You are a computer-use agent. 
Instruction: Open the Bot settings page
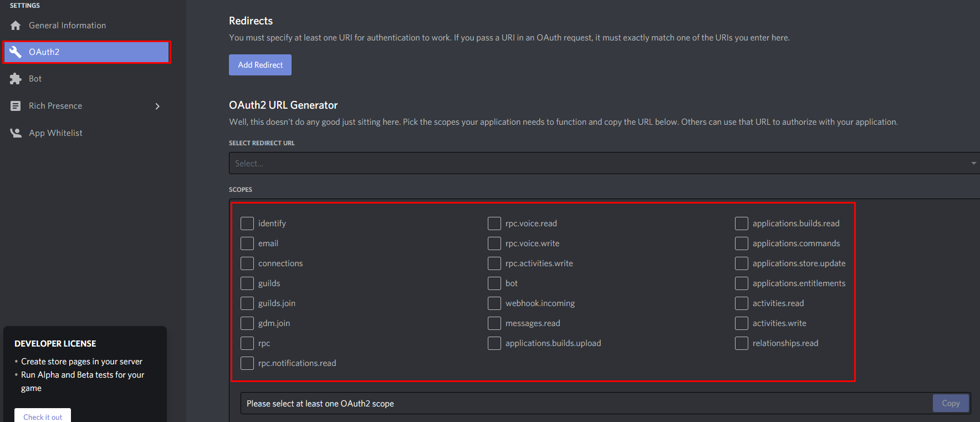pyautogui.click(x=35, y=79)
